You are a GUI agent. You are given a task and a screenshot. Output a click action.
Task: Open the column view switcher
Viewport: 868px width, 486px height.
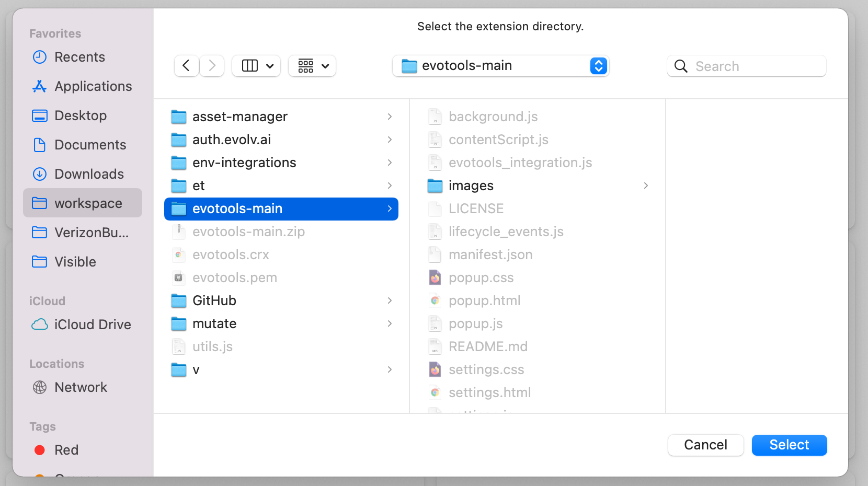coord(256,66)
